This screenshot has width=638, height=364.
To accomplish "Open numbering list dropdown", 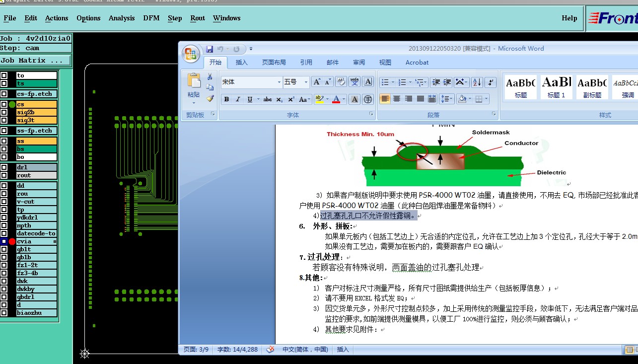I will click(x=410, y=82).
